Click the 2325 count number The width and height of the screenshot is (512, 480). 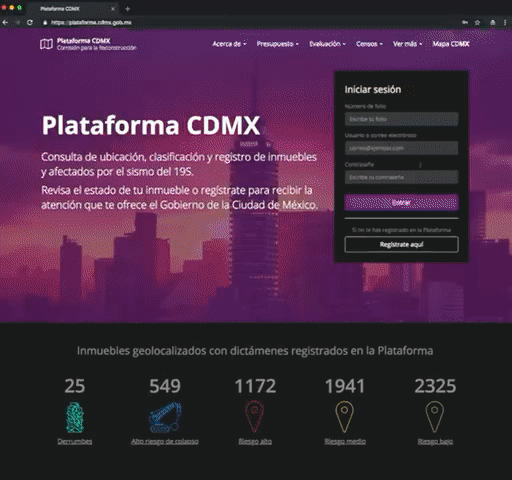(x=435, y=386)
